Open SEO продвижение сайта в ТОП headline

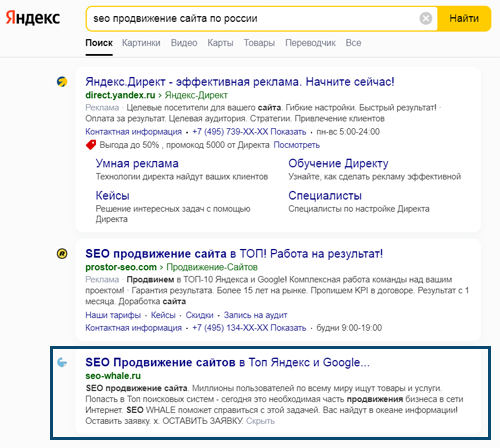click(234, 254)
